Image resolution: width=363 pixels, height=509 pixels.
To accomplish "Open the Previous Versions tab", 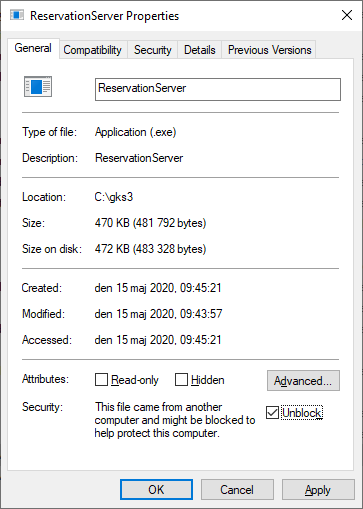I will pyautogui.click(x=269, y=50).
